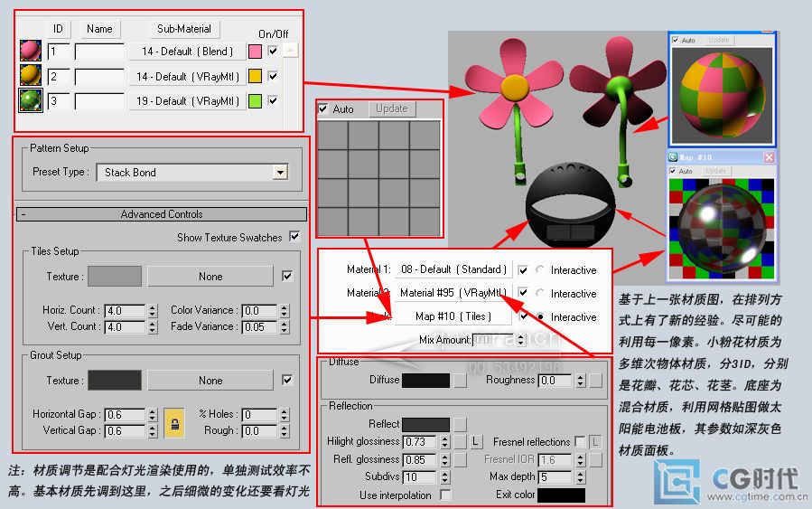
Task: Toggle the Use interpolation checkbox
Action: (x=445, y=495)
